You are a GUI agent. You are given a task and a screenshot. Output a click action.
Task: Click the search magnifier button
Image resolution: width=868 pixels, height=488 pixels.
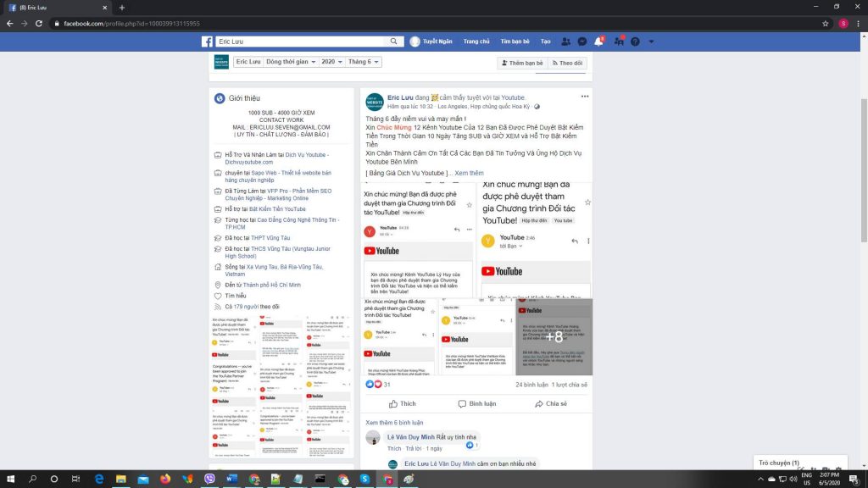coord(393,42)
